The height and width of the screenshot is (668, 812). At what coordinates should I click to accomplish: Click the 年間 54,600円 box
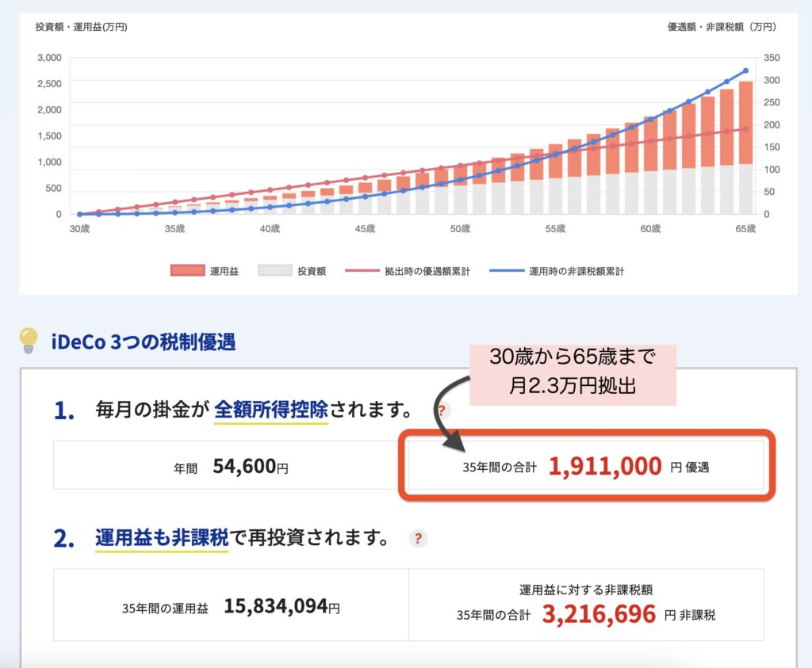tap(231, 467)
